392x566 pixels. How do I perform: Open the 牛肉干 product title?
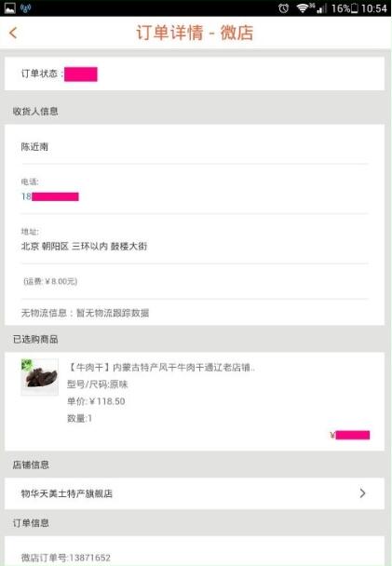[161, 368]
